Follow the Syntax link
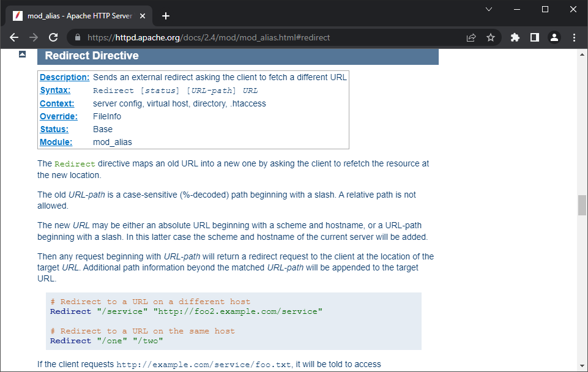Screen dimensions: 588x372 (55, 90)
